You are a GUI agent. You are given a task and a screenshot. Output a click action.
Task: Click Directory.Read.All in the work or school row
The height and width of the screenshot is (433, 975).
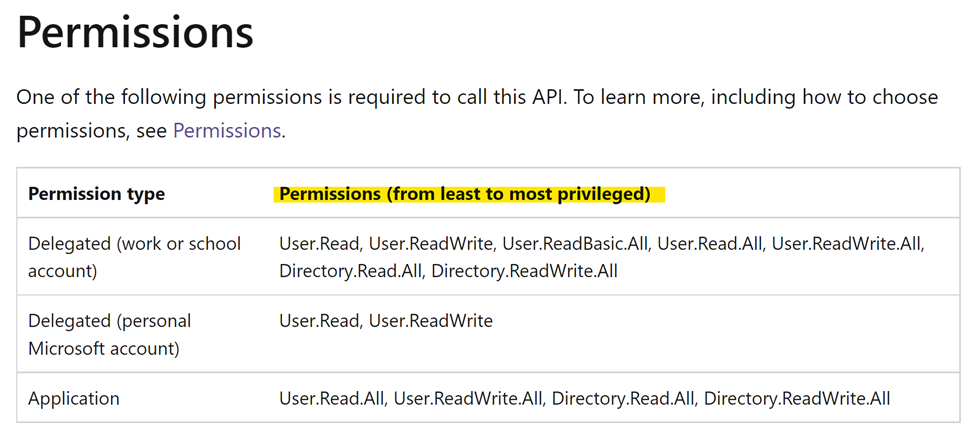pyautogui.click(x=350, y=271)
